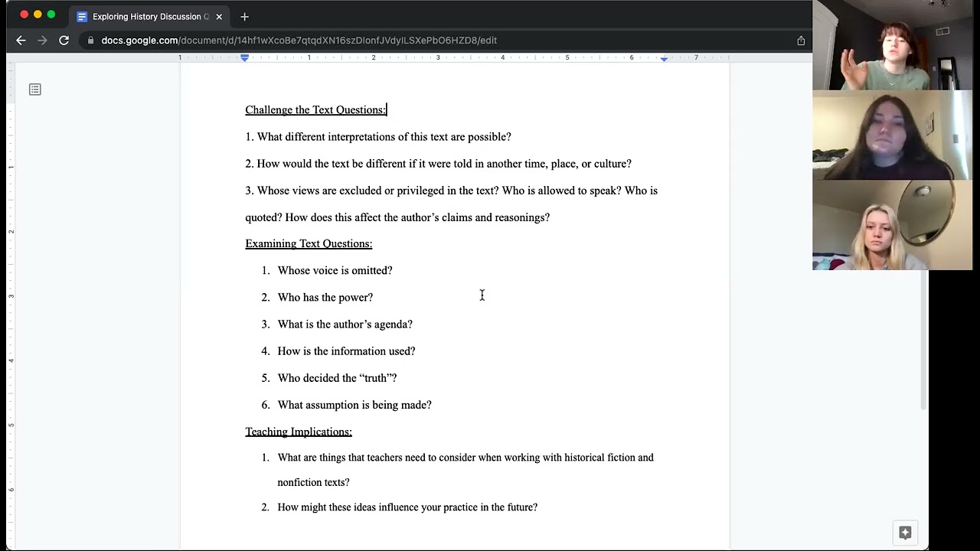Click 'What is the author's agenda?' item
Viewport: 980px width, 551px height.
(x=345, y=324)
